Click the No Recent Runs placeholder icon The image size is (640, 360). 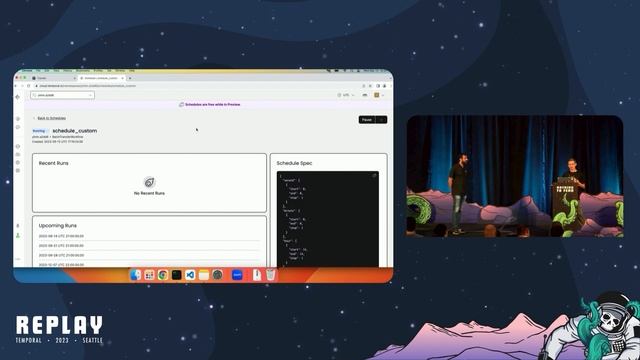pyautogui.click(x=149, y=182)
